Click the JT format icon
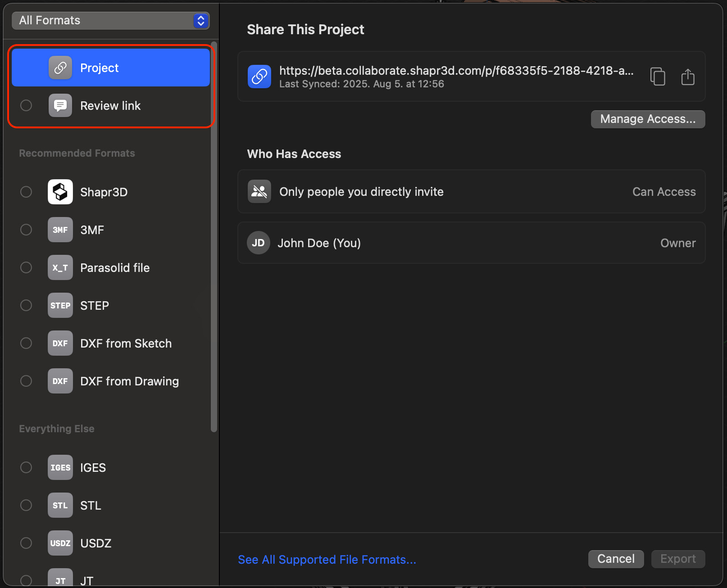 60,578
